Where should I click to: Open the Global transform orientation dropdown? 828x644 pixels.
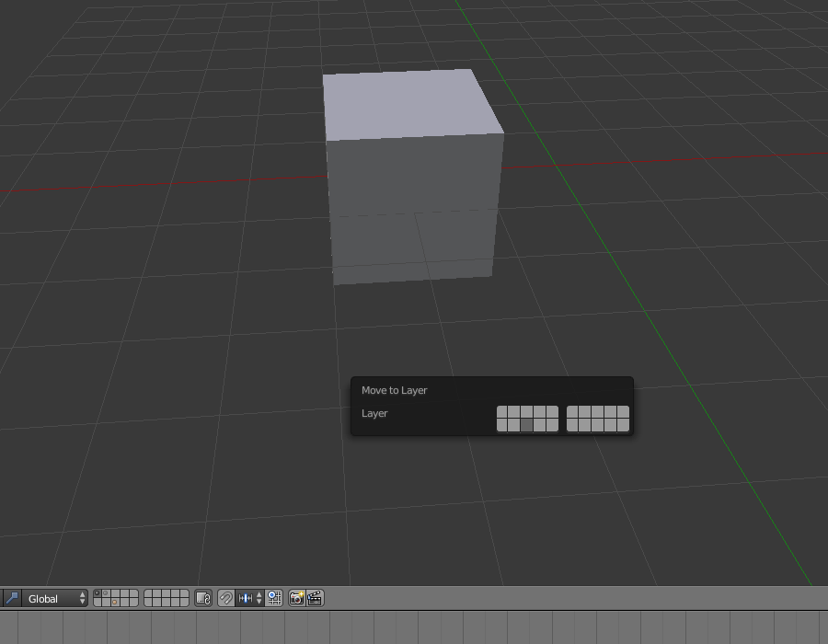click(55, 598)
